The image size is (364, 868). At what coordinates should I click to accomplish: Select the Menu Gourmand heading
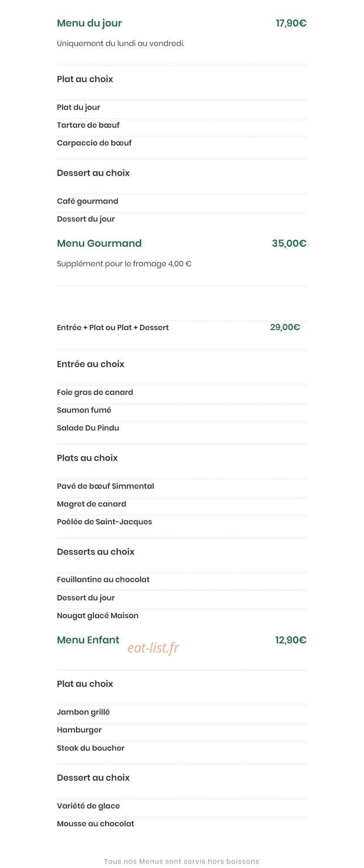click(x=99, y=243)
